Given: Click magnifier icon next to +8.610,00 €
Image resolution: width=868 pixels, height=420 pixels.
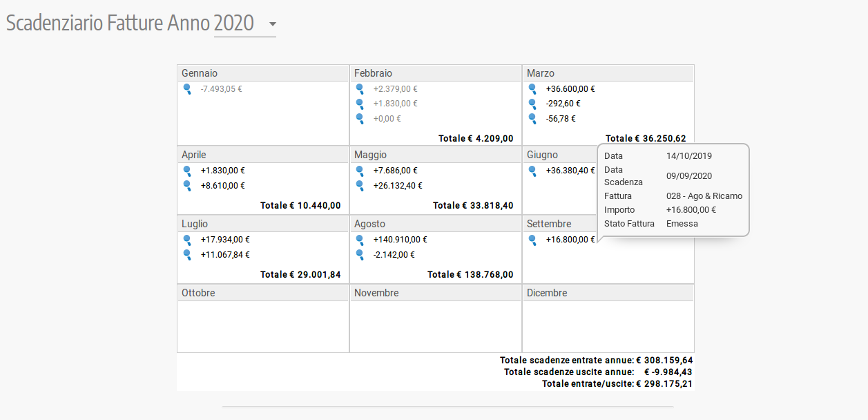Looking at the screenshot, I should pyautogui.click(x=187, y=186).
